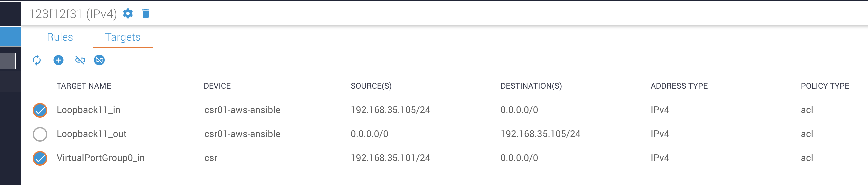This screenshot has width=868, height=185.
Task: Check the Loopback11_out target checkbox
Action: 40,134
